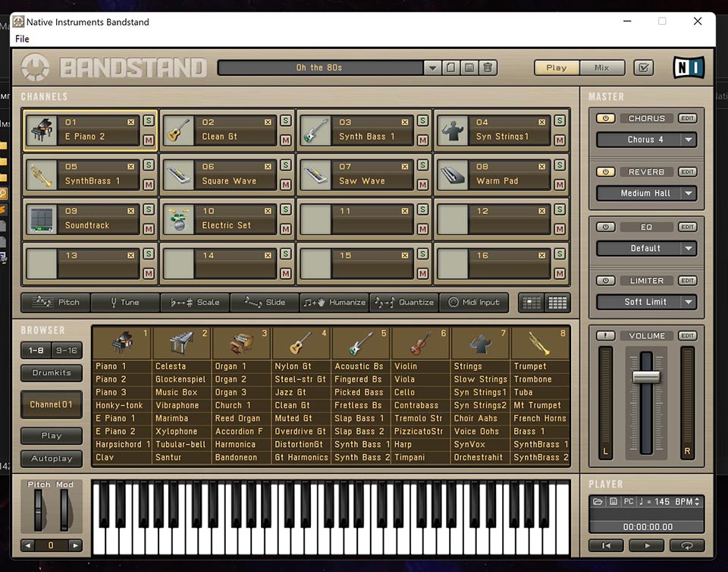Click the guitar icon on channel 02

(x=179, y=130)
